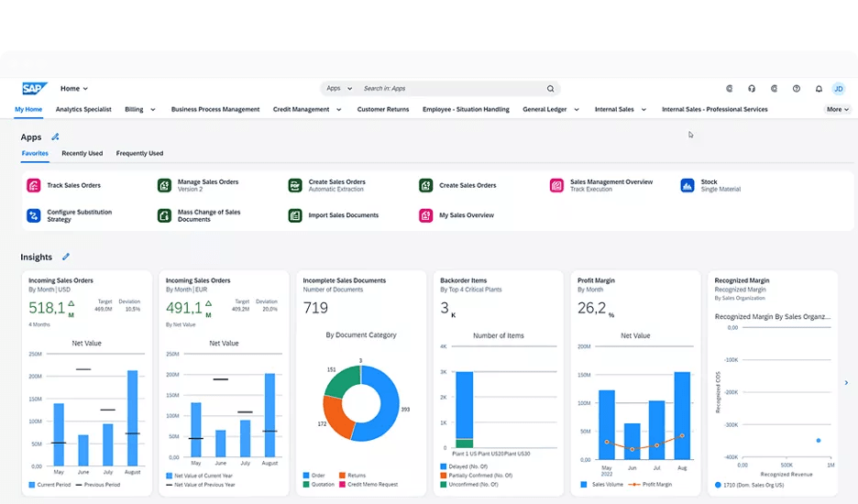Click the edit pencil beside Apps heading
This screenshot has height=504, width=858.
point(55,137)
